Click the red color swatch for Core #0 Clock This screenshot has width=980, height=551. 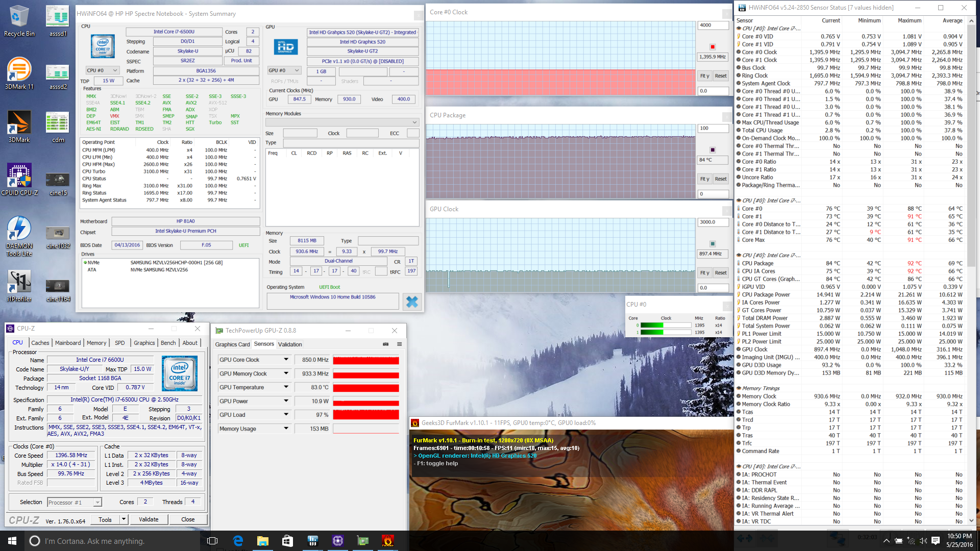713,47
